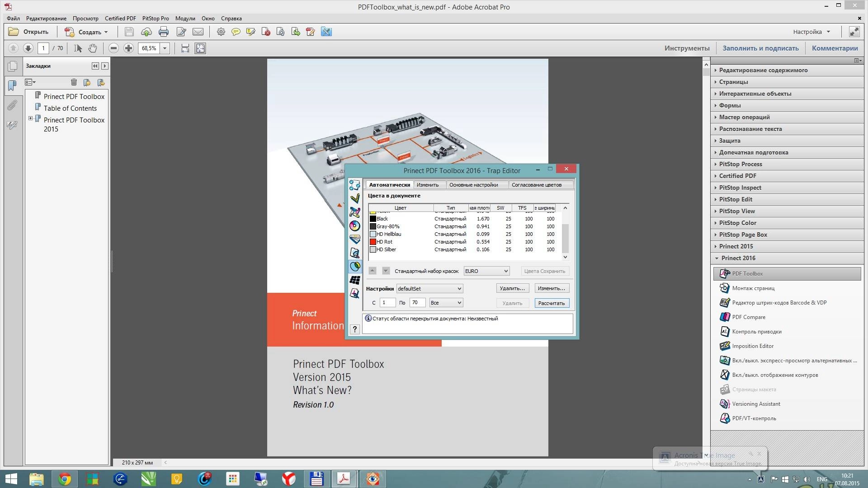Open the Создать dropdown button
The height and width of the screenshot is (488, 868).
pos(87,32)
